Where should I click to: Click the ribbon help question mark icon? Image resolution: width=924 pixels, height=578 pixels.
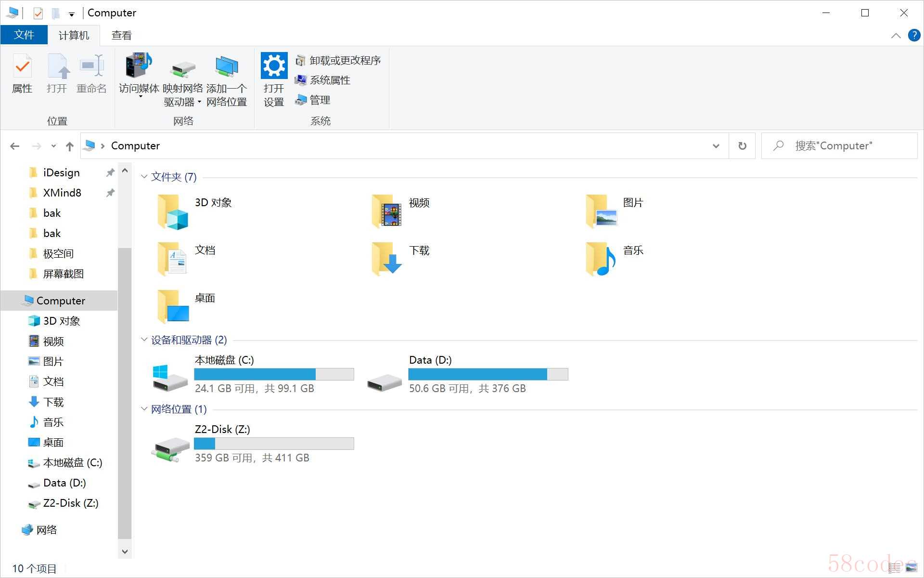(x=914, y=35)
